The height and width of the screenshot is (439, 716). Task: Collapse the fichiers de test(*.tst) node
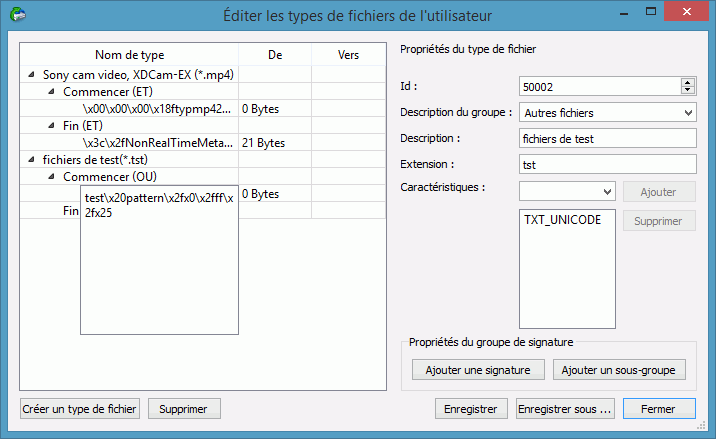(31, 160)
